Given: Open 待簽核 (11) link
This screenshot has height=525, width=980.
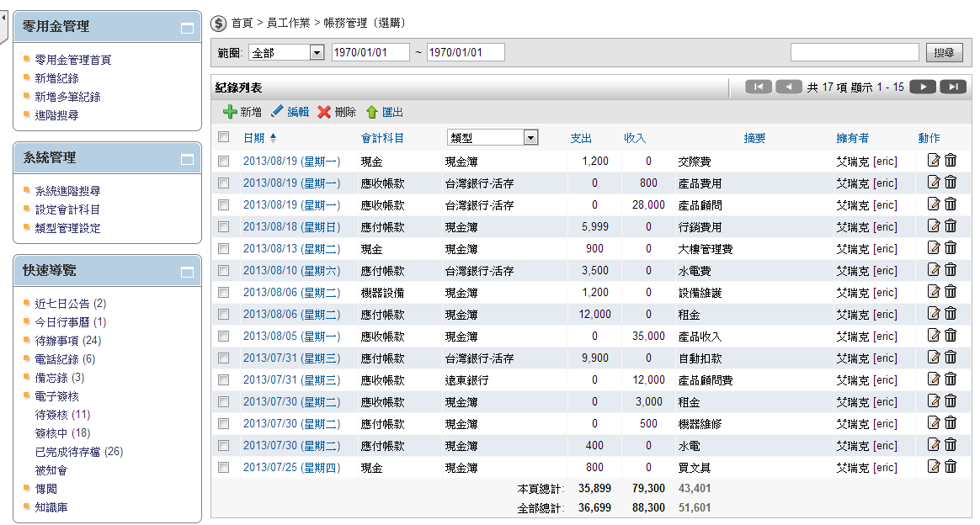Looking at the screenshot, I should (x=62, y=415).
